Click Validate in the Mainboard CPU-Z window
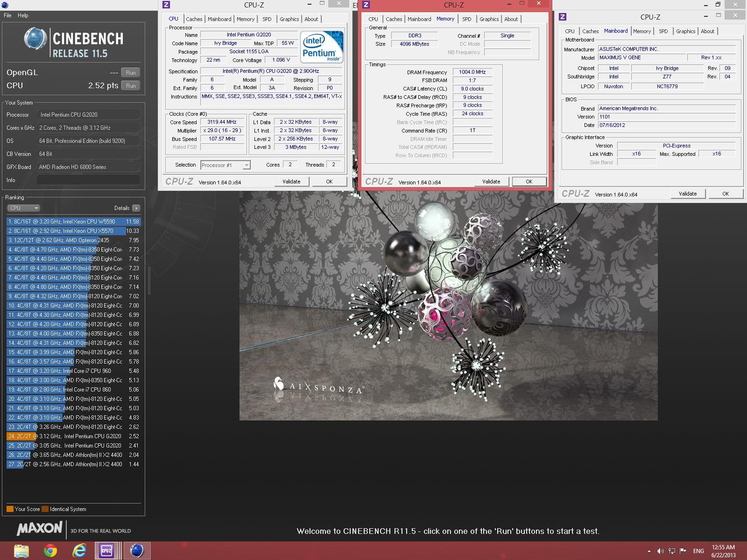Screen dimensions: 747x560 click(688, 194)
